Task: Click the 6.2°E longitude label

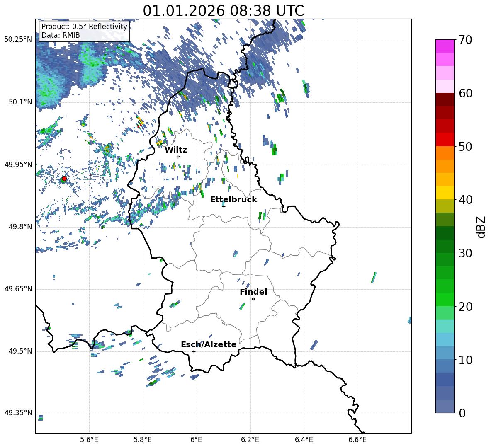Action: [x=250, y=440]
